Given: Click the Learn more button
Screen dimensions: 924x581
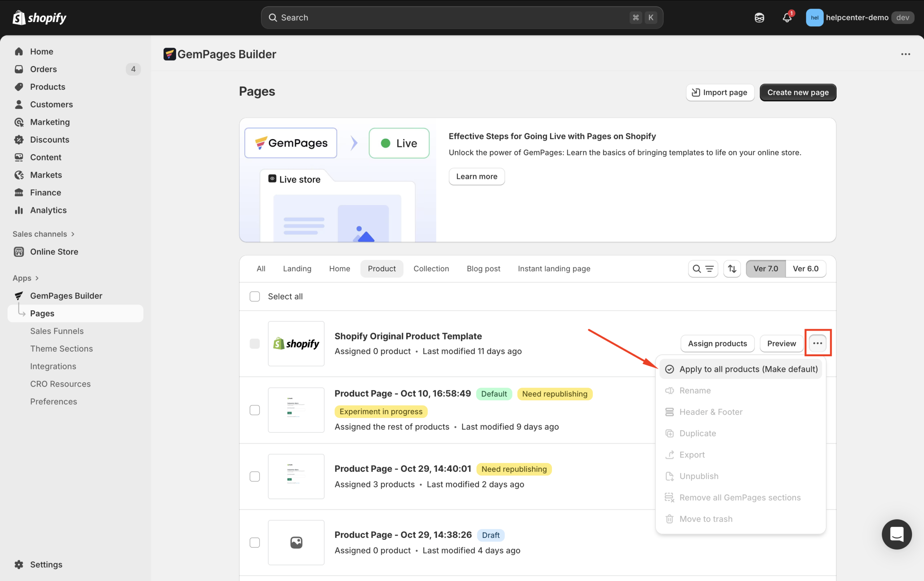Looking at the screenshot, I should [x=476, y=176].
